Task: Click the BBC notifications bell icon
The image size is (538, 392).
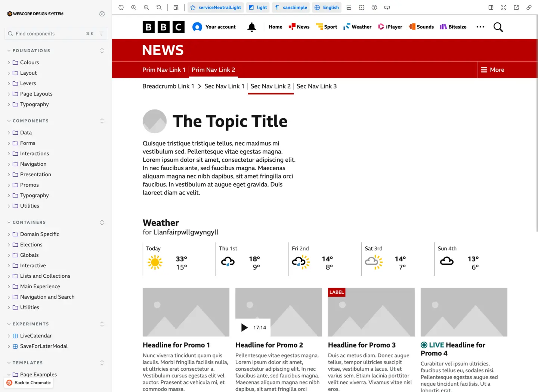Action: click(252, 27)
